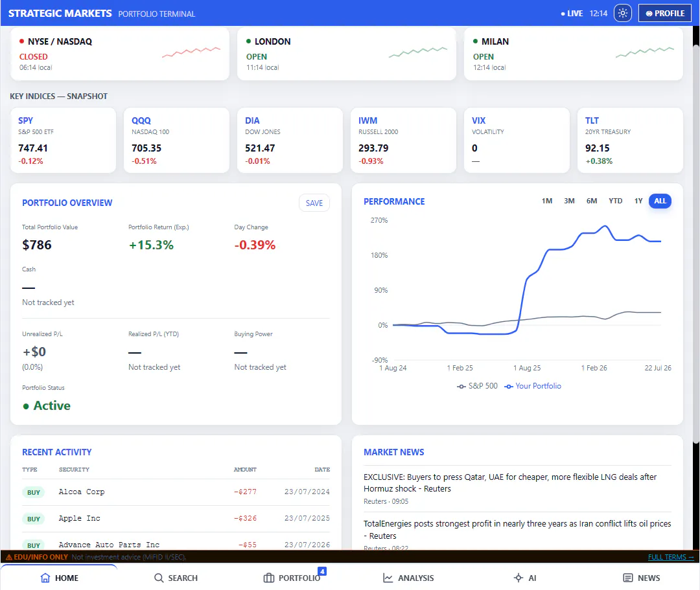Click the MILAN market sparkline chart
Viewport: 700px width, 590px height.
[645, 52]
